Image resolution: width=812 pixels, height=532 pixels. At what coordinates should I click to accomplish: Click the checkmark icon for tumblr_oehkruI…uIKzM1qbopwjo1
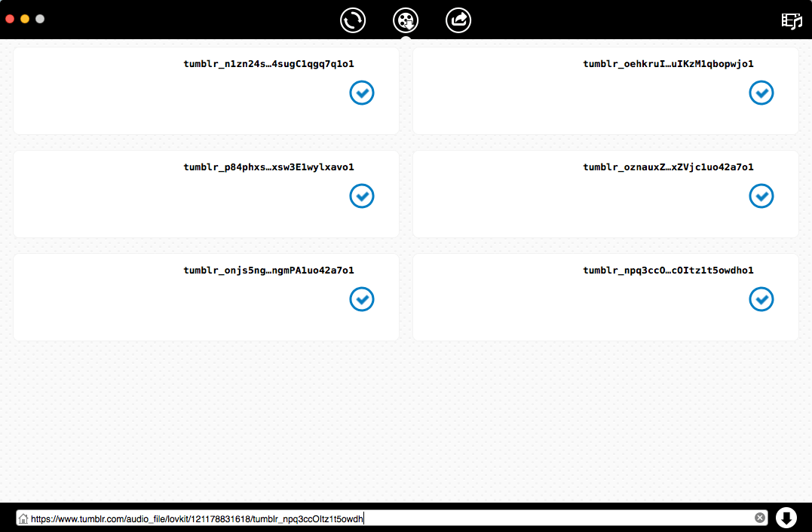point(761,93)
